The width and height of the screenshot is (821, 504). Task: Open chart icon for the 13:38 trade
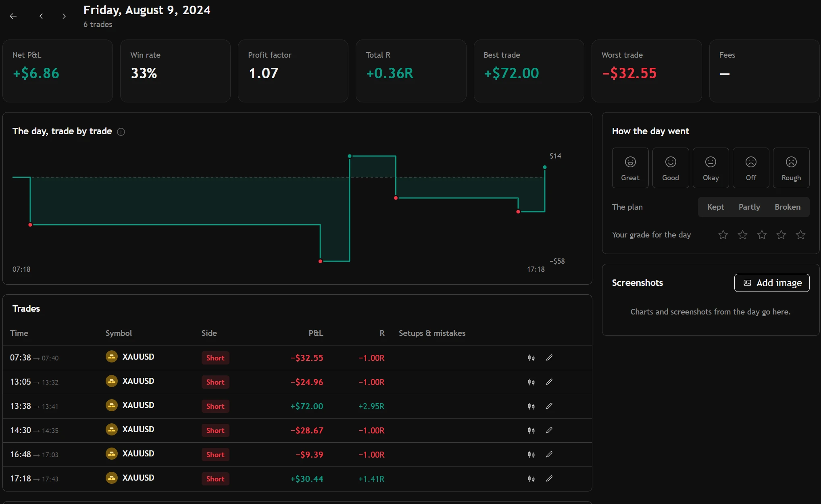pos(531,406)
